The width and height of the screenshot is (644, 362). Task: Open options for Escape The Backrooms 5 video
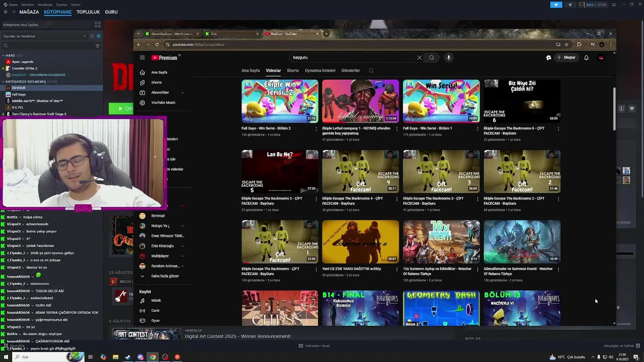pos(316,199)
